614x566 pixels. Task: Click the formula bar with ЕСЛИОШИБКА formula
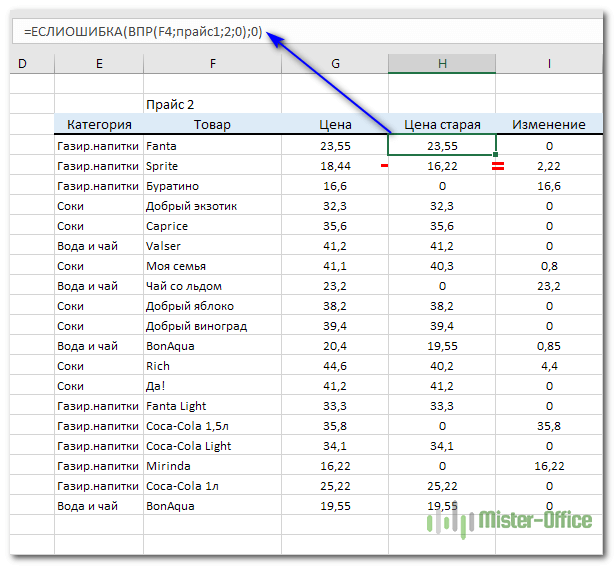307,31
